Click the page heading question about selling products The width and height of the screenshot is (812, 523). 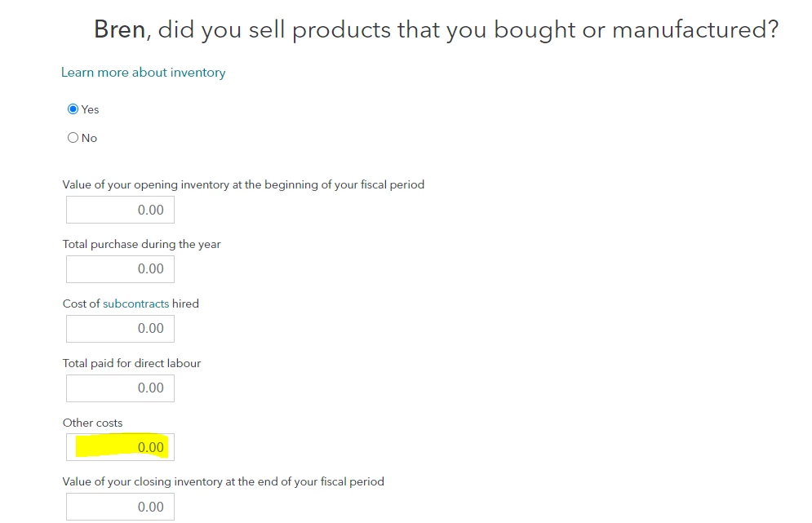pos(468,30)
